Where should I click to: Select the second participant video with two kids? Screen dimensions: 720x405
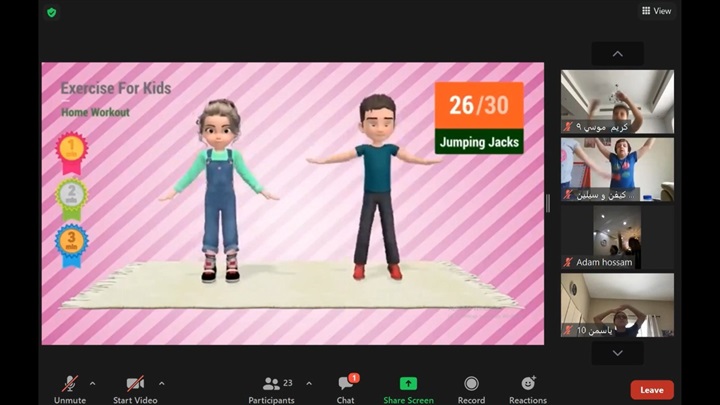(617, 169)
